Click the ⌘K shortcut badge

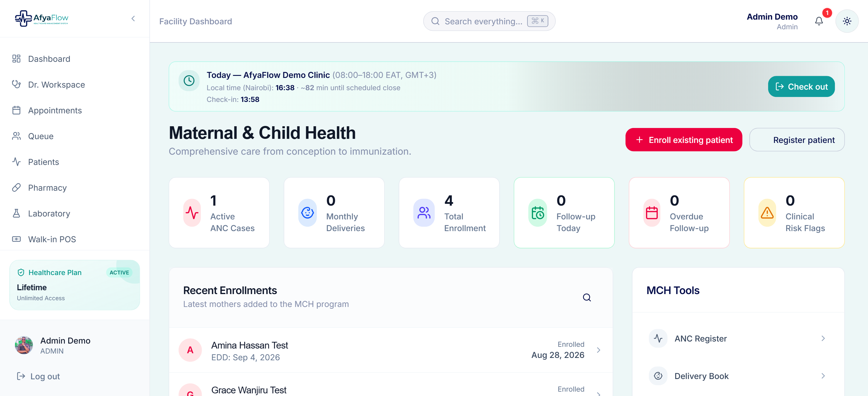click(x=537, y=21)
